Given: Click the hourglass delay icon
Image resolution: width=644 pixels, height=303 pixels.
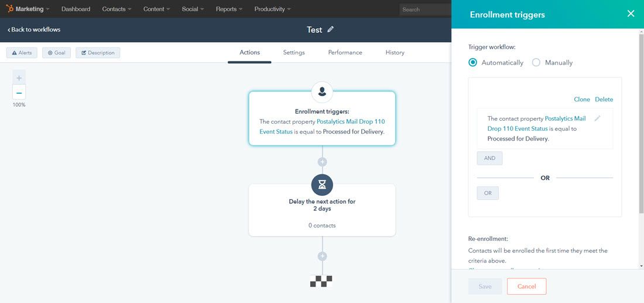Looking at the screenshot, I should coord(322,185).
